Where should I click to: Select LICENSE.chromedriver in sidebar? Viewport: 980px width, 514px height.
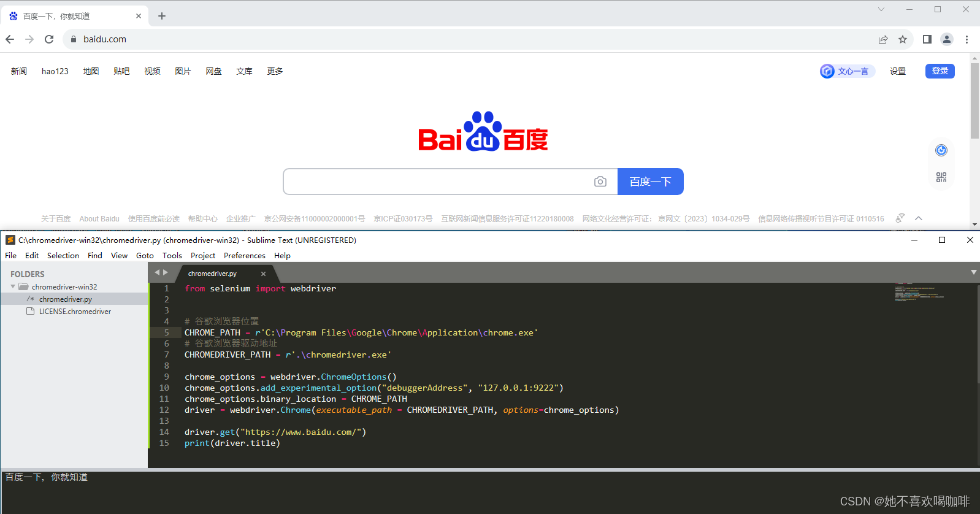(74, 312)
